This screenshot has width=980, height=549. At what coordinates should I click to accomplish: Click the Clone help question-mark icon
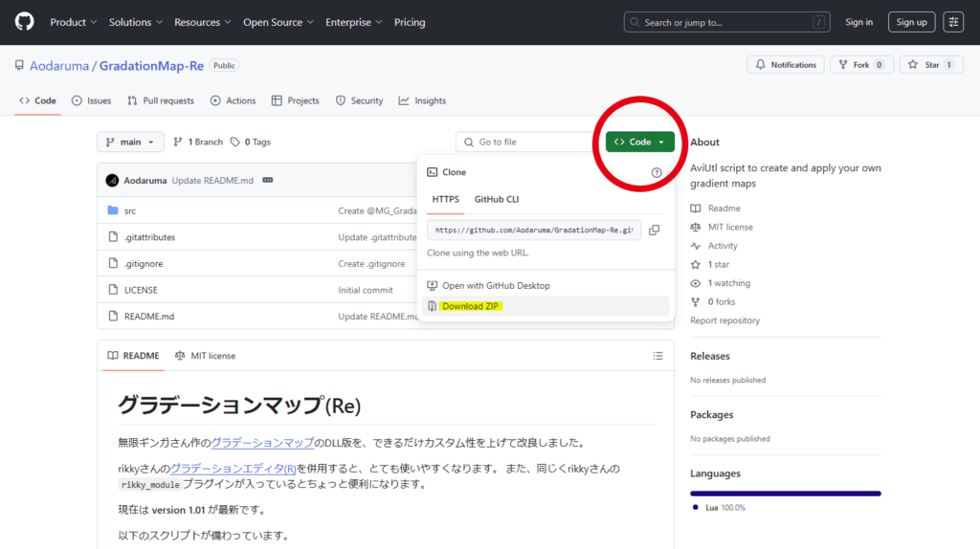click(657, 172)
